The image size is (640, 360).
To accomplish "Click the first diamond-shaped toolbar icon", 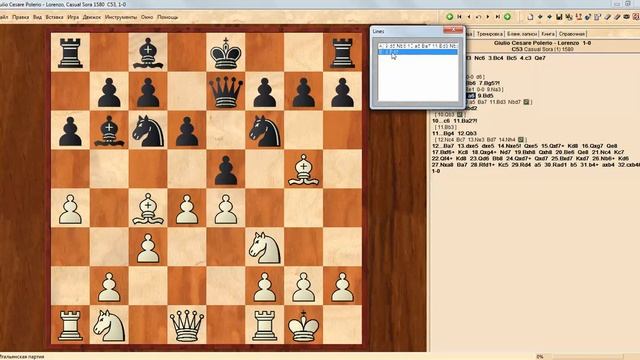I will 540,17.
